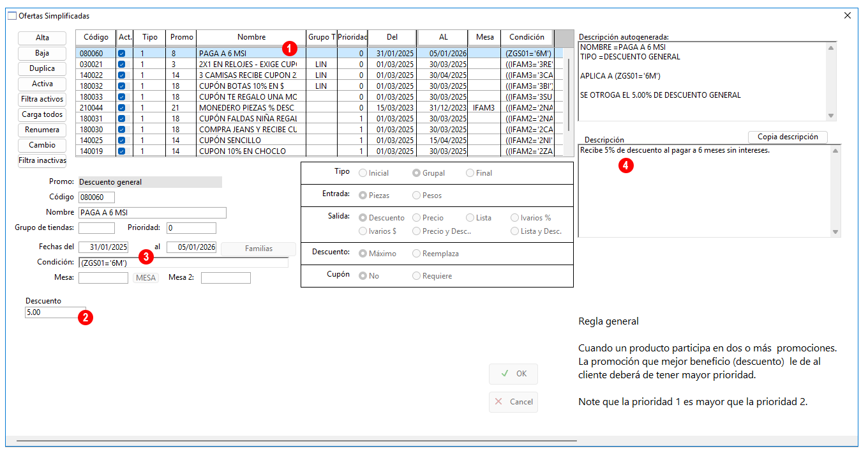Click the Descripción autogenerada scroll-up arrow
The height and width of the screenshot is (453, 868).
coord(831,48)
